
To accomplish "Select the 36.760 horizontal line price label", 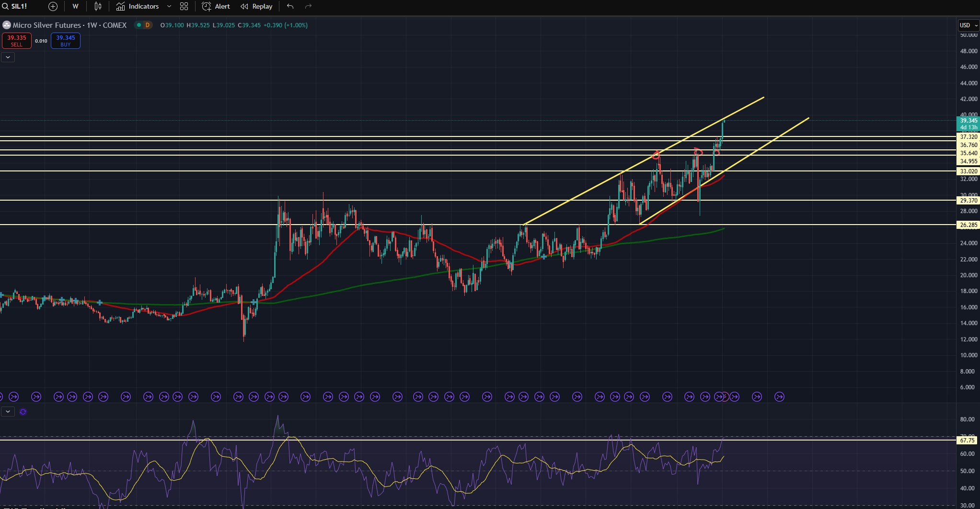I will coord(968,145).
